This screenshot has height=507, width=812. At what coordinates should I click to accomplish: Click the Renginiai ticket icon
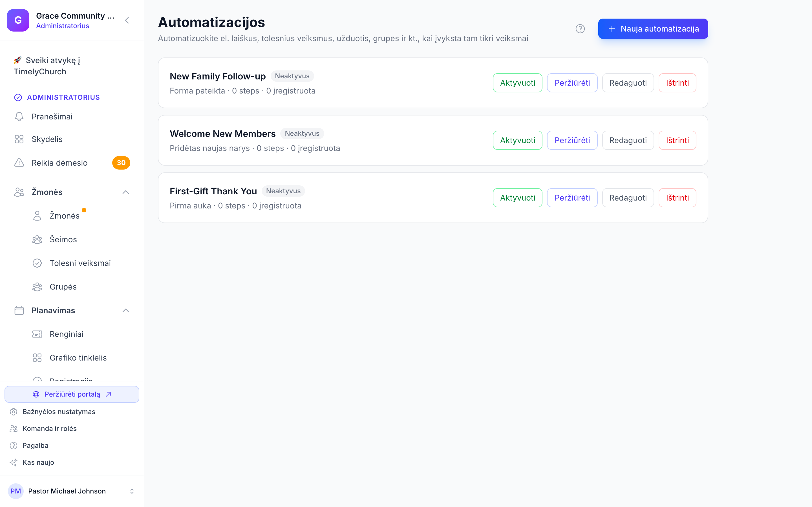pyautogui.click(x=37, y=334)
